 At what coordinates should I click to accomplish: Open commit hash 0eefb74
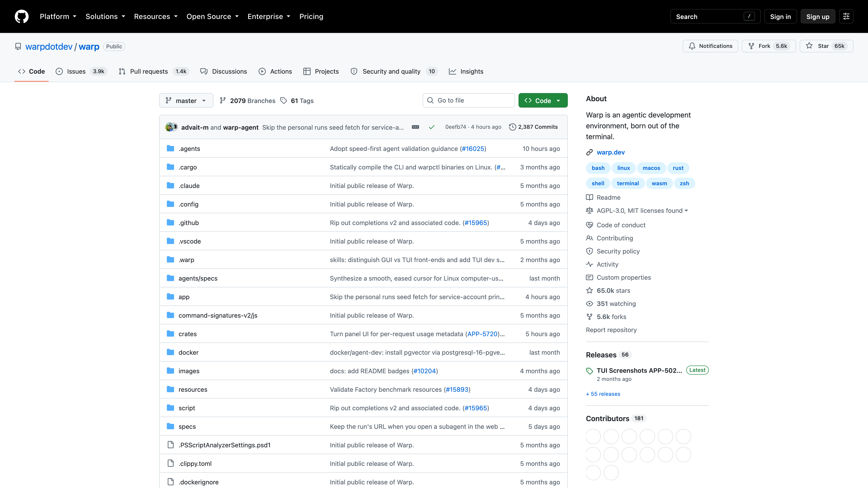[455, 127]
